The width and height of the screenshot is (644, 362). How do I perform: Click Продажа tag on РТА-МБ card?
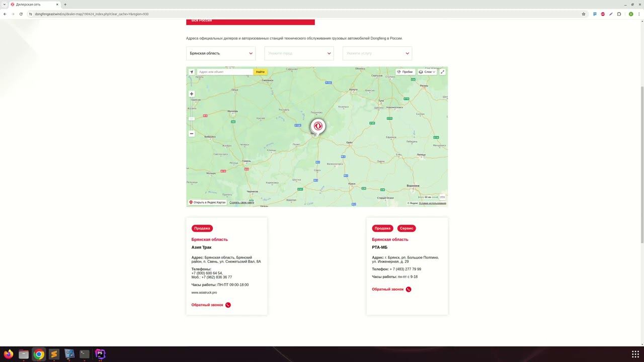pyautogui.click(x=383, y=228)
